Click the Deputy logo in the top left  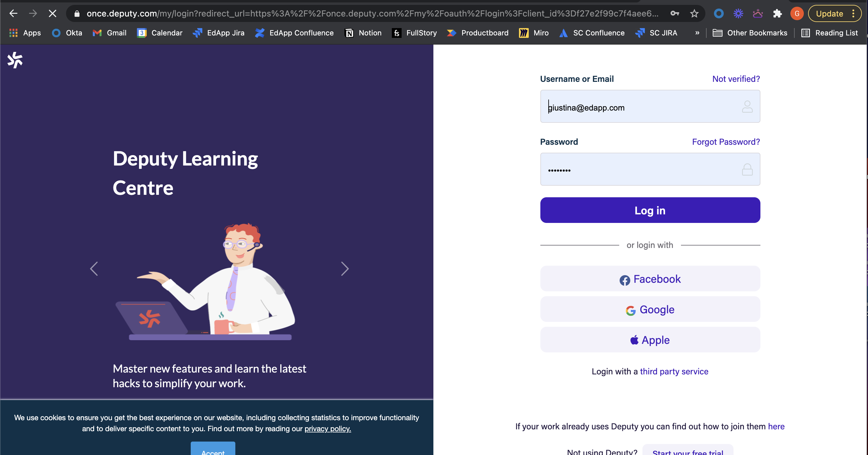point(15,60)
